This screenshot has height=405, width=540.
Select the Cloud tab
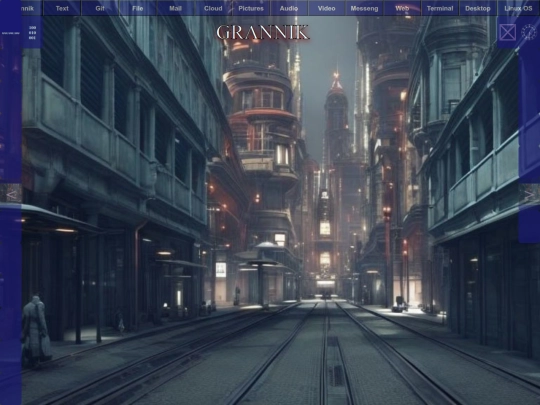coord(213,8)
